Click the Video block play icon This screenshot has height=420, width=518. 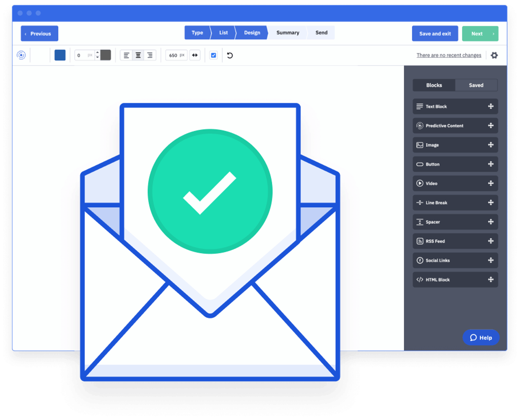(x=420, y=183)
